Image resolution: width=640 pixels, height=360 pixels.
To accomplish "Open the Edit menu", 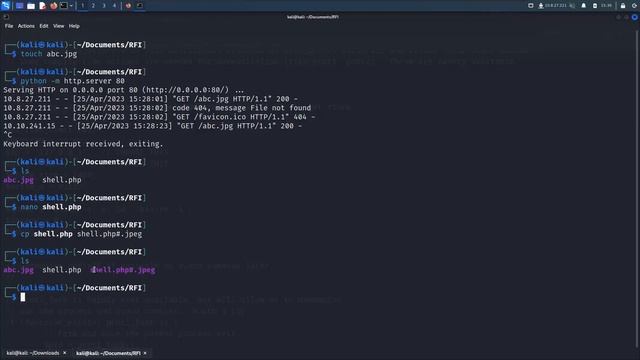I will click(x=44, y=26).
